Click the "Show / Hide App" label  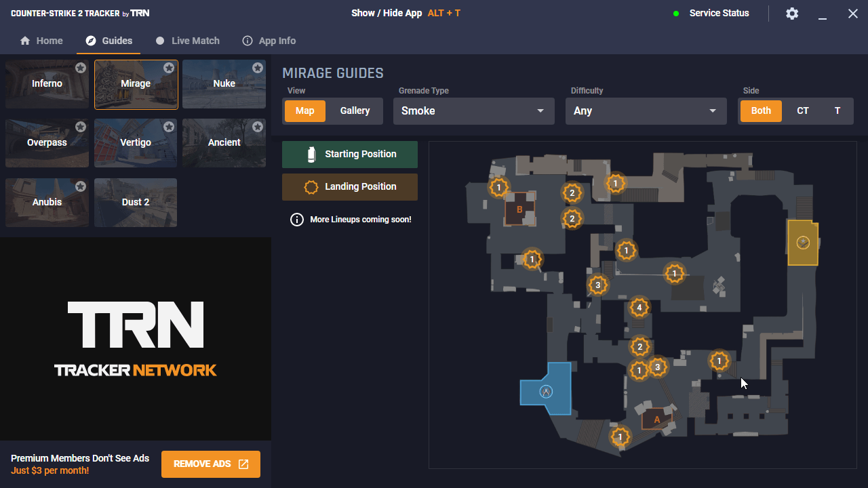(x=387, y=14)
